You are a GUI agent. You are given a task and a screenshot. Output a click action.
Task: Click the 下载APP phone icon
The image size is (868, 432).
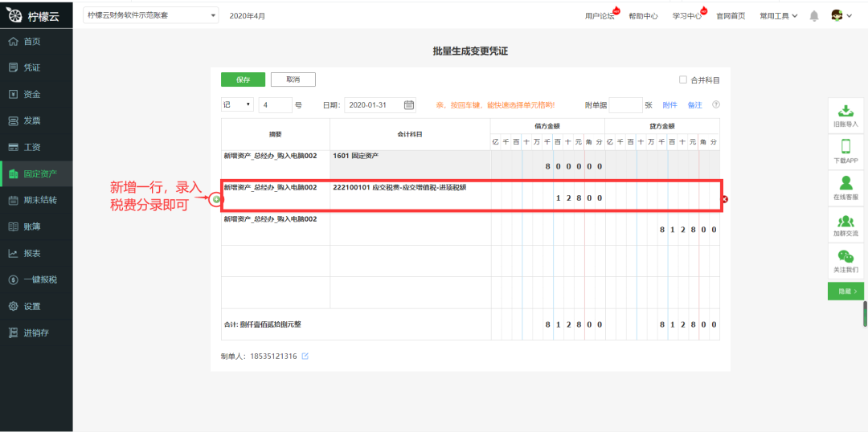[845, 146]
